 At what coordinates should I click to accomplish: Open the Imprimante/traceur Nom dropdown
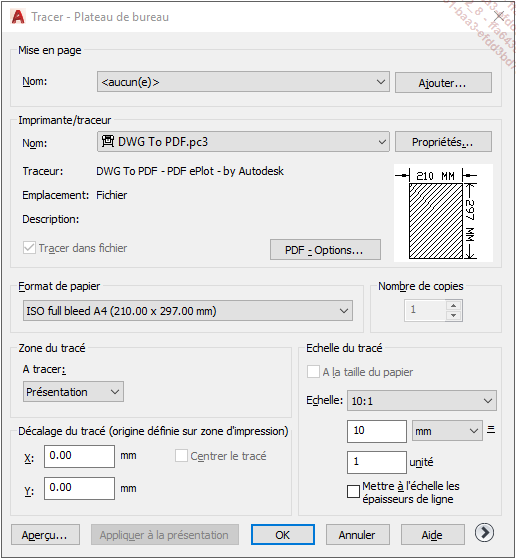tap(243, 142)
